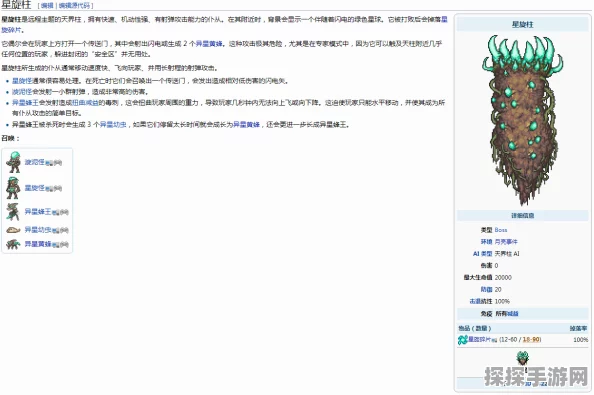This screenshot has height=395, width=594.
Task: Click platform icons next to 异星黄蜂 list entry
Action: (x=60, y=245)
